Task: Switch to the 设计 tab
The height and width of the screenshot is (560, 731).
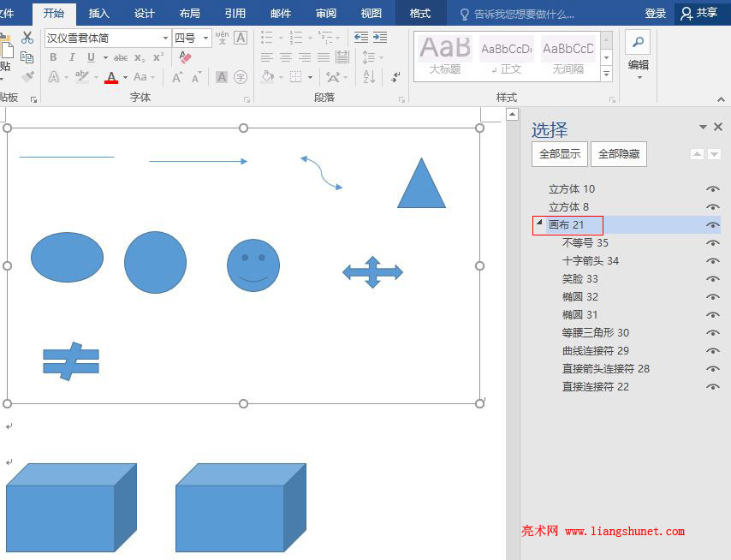Action: tap(144, 13)
